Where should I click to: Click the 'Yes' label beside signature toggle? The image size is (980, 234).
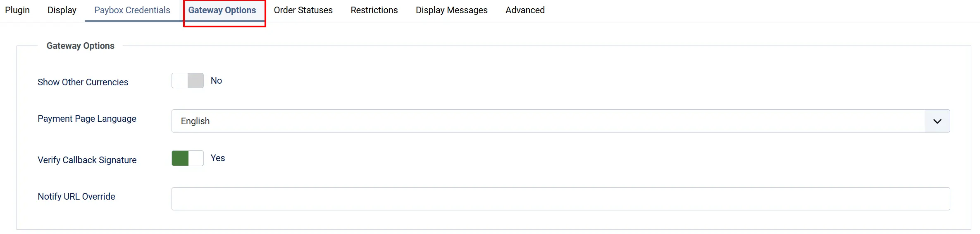(x=218, y=158)
